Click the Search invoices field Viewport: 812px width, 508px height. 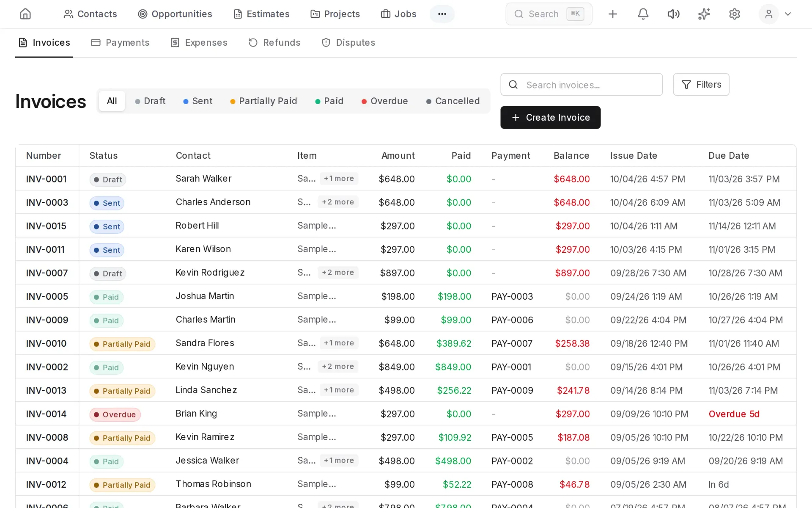pyautogui.click(x=582, y=85)
